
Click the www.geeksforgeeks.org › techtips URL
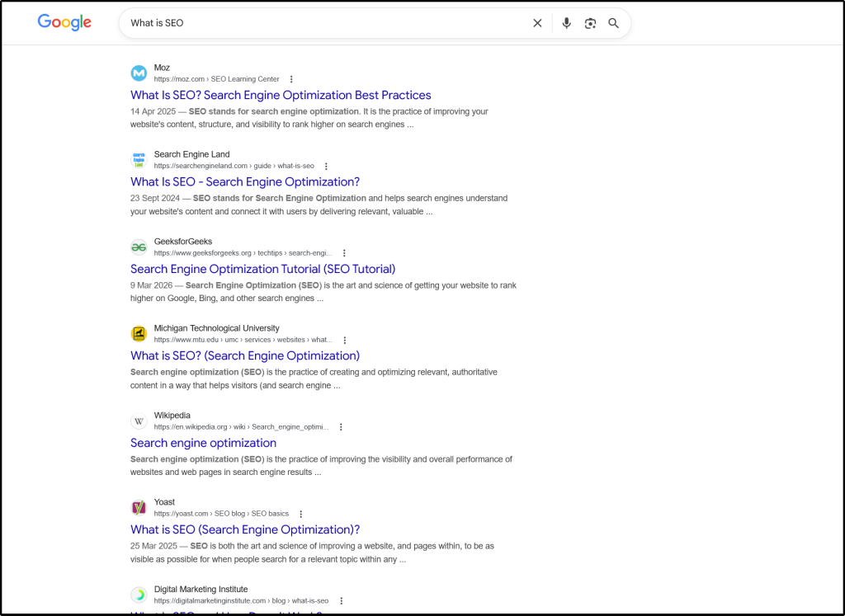[243, 253]
